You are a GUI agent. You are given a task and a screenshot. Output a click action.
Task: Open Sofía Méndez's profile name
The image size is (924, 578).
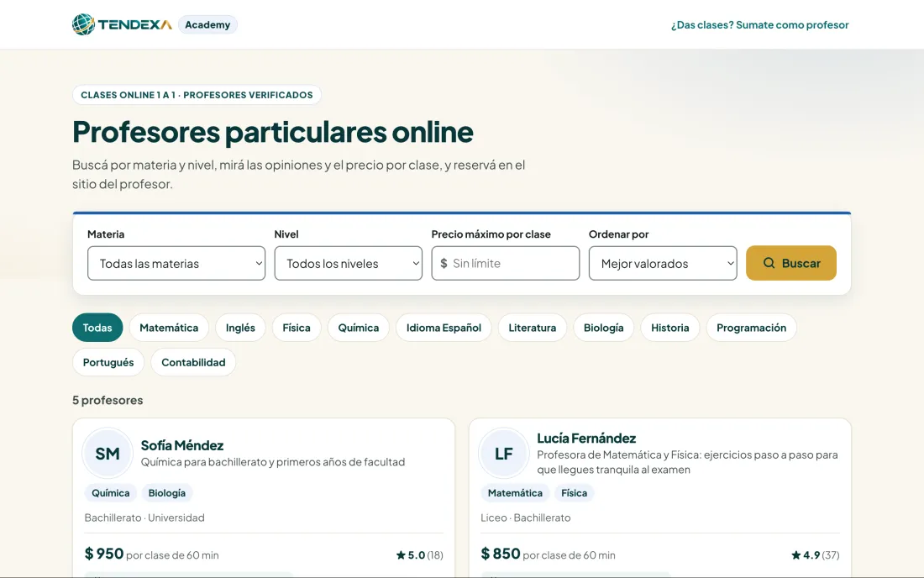(x=182, y=445)
